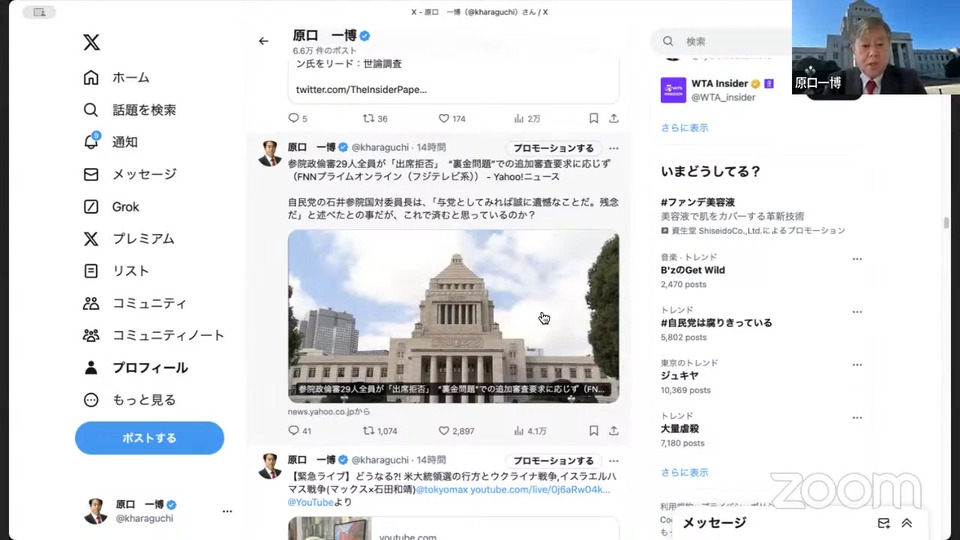Repost the post with 1,074 reposts

[380, 431]
